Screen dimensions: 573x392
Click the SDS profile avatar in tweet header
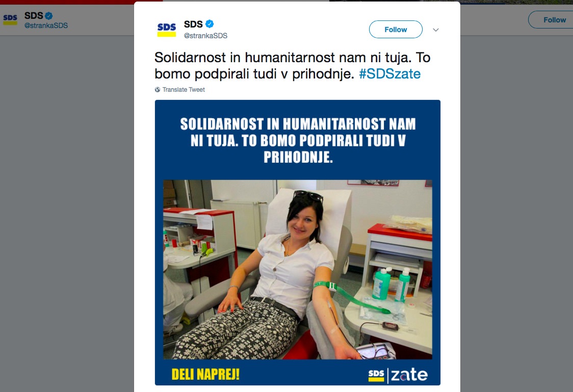point(167,30)
